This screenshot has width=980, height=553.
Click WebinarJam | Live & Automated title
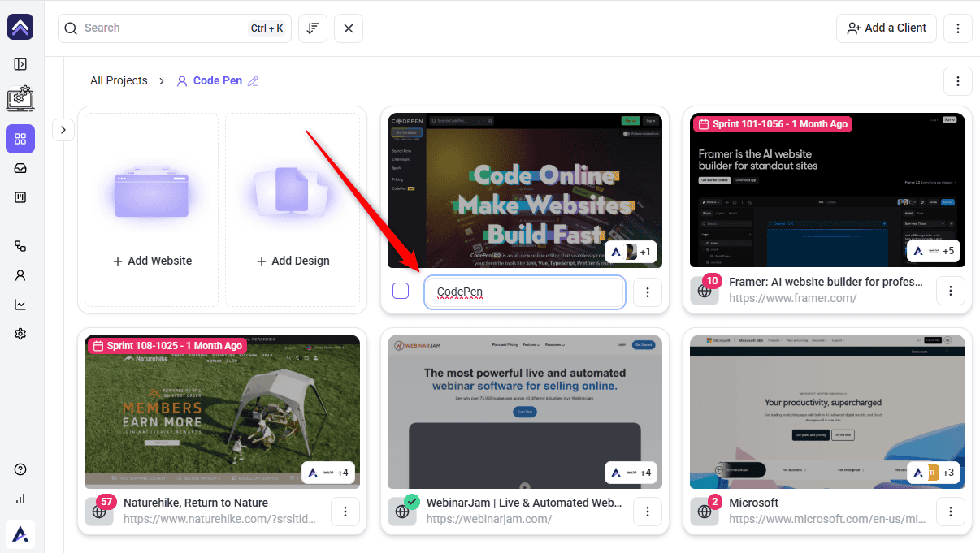point(524,503)
